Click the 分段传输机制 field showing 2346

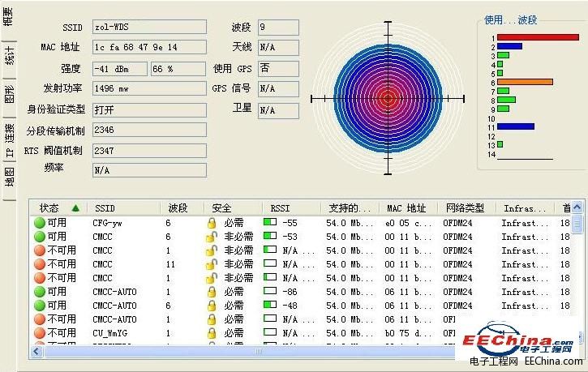149,130
